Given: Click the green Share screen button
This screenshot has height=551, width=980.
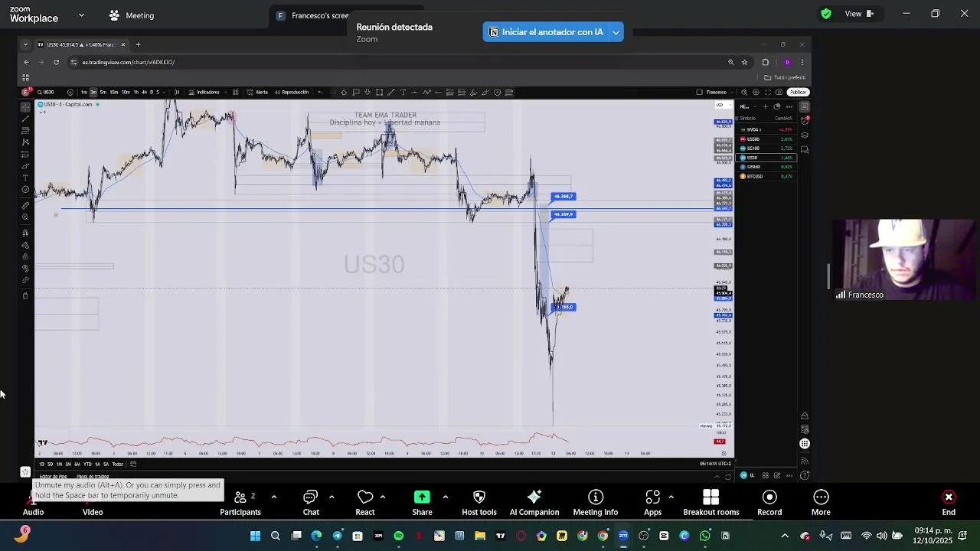Looking at the screenshot, I should point(422,503).
